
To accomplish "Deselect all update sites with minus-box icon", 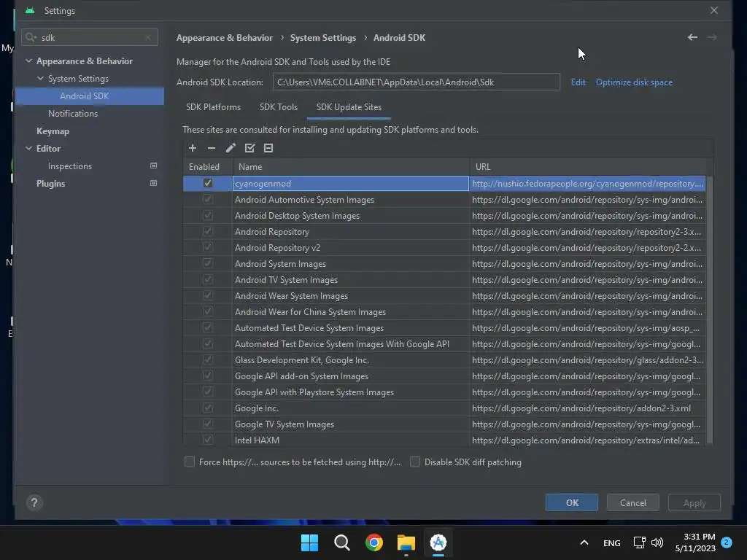I will (268, 148).
